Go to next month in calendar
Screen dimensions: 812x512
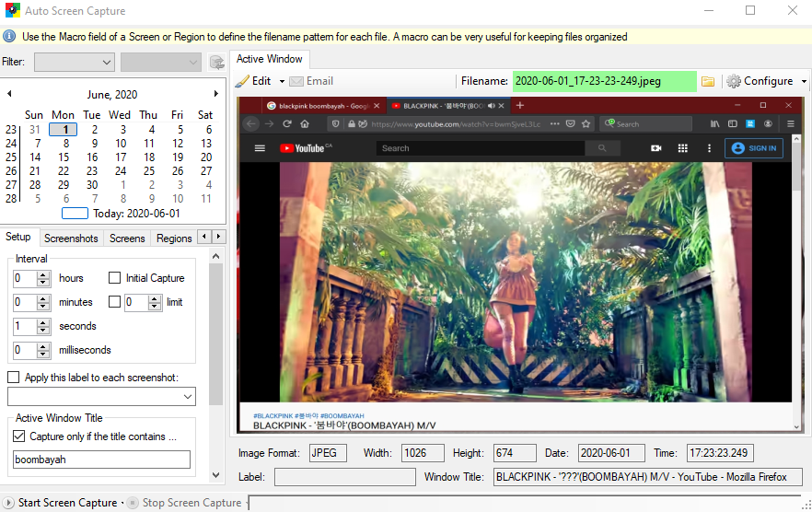(x=216, y=94)
